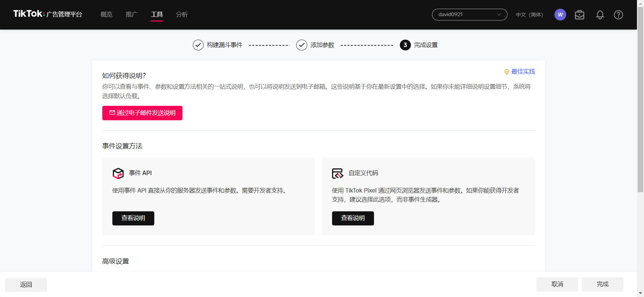
Task: Go to step 构建漏斗事件 checkmark
Action: coord(198,45)
